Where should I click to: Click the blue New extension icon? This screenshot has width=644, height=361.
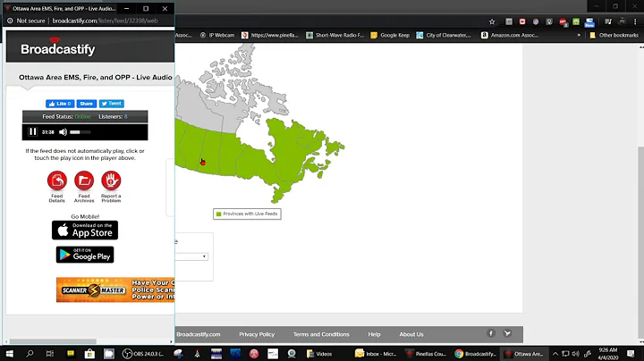pyautogui.click(x=589, y=22)
